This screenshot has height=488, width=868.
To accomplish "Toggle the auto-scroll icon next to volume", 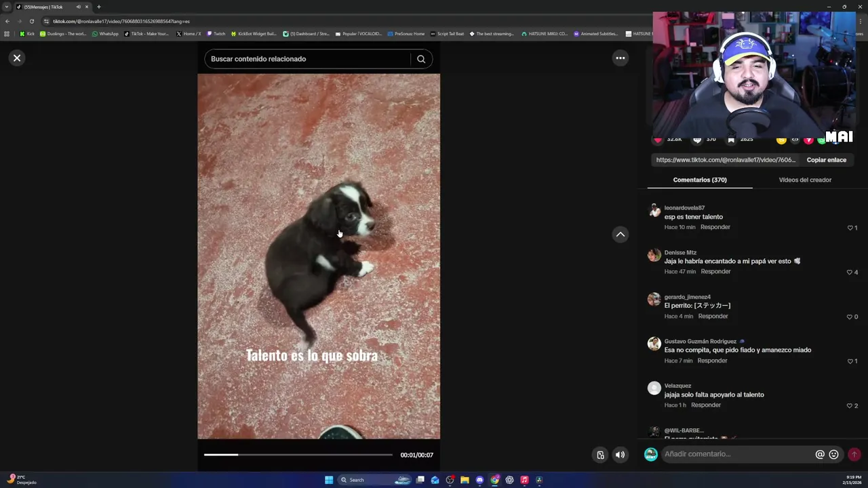I will point(600,455).
